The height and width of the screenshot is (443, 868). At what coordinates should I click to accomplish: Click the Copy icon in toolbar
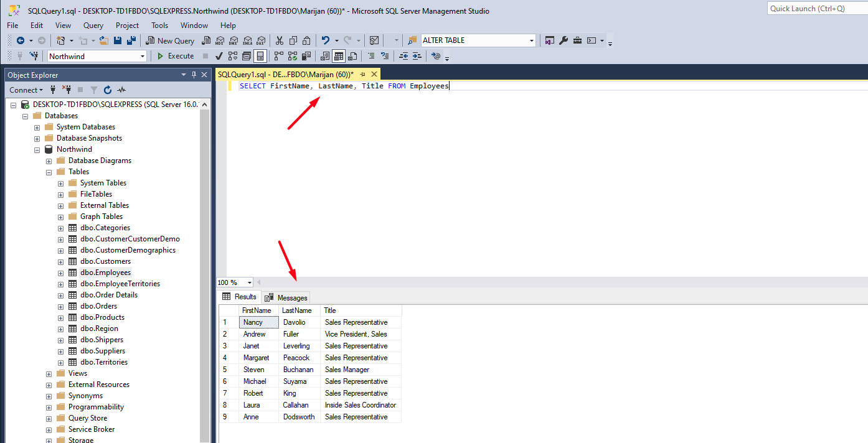292,40
